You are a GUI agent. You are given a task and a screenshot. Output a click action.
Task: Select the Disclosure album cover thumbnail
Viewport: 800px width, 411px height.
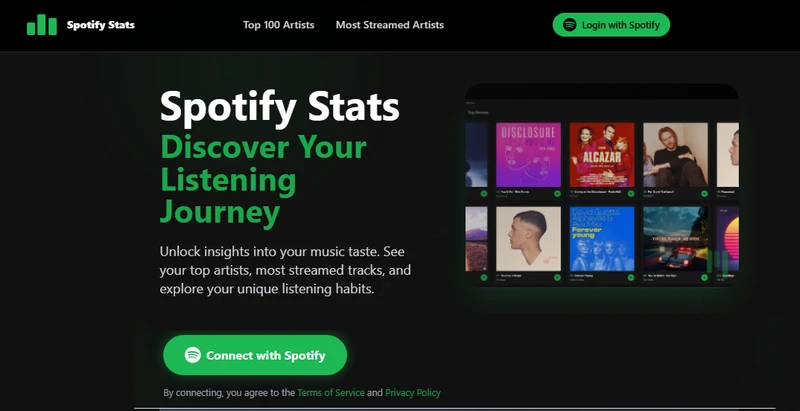528,155
